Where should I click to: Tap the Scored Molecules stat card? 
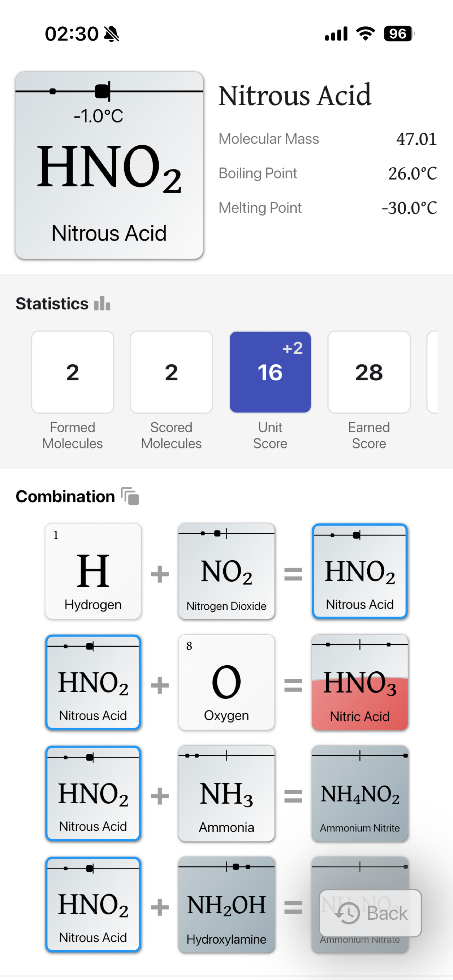click(x=171, y=372)
